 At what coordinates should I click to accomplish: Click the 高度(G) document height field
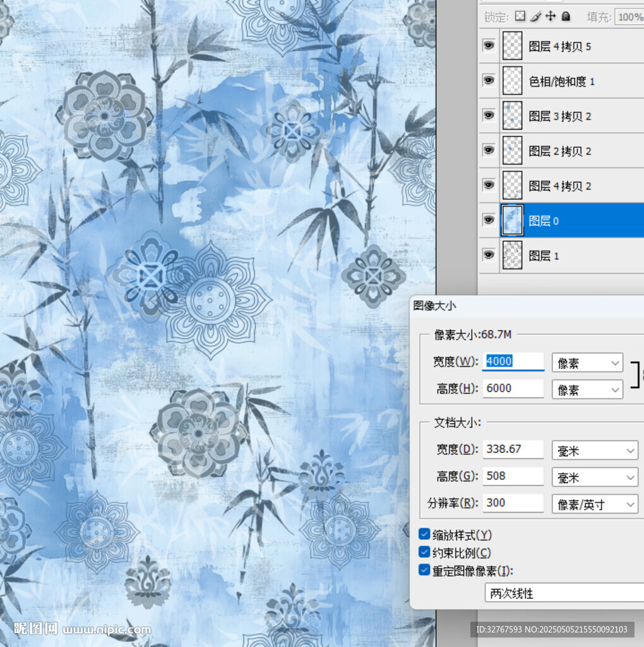pyautogui.click(x=513, y=476)
